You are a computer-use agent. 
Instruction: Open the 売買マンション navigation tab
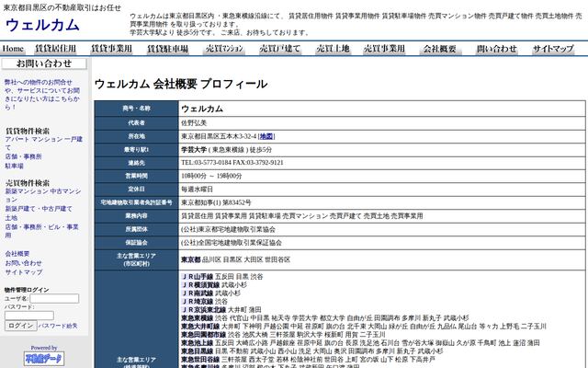pyautogui.click(x=224, y=49)
